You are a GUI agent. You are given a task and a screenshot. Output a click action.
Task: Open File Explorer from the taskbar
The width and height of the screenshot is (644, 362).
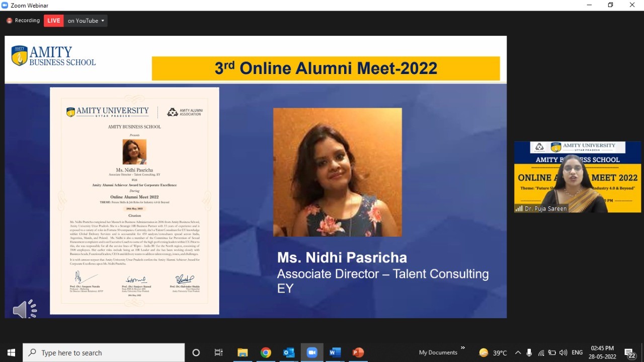(243, 352)
